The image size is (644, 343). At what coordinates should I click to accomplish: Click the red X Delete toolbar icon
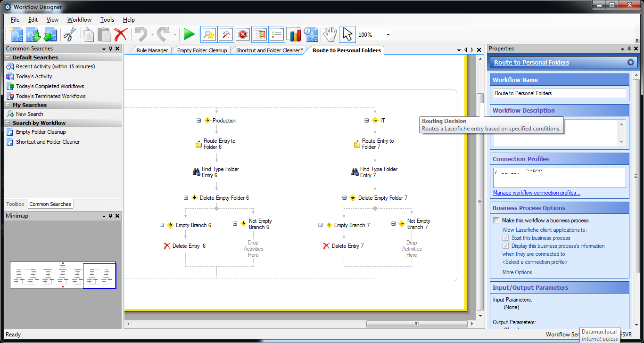click(x=121, y=34)
